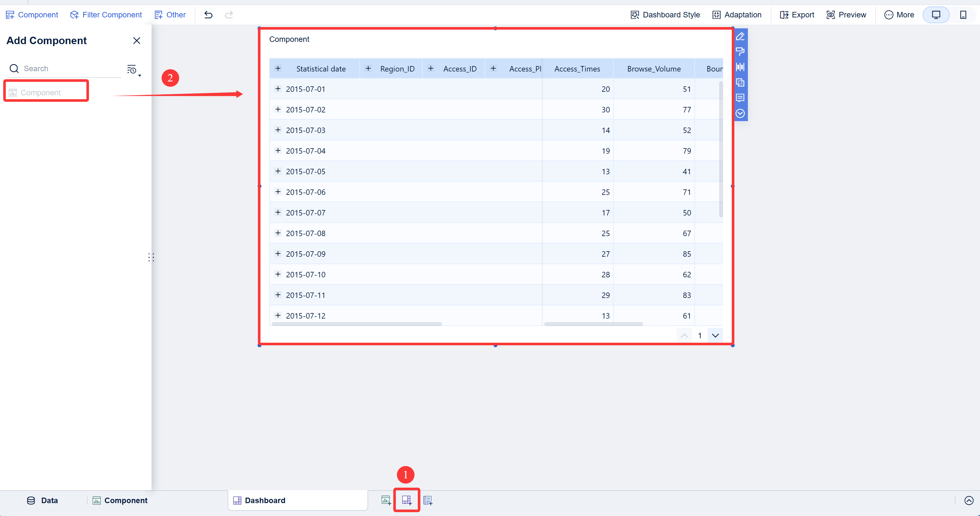
Task: Click the paint roller style icon
Action: coord(740,52)
